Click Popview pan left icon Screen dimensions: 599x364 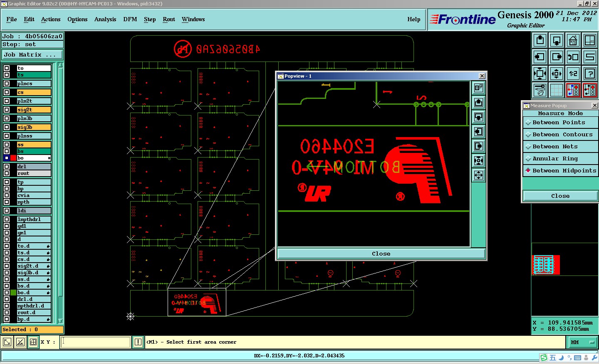click(x=478, y=131)
